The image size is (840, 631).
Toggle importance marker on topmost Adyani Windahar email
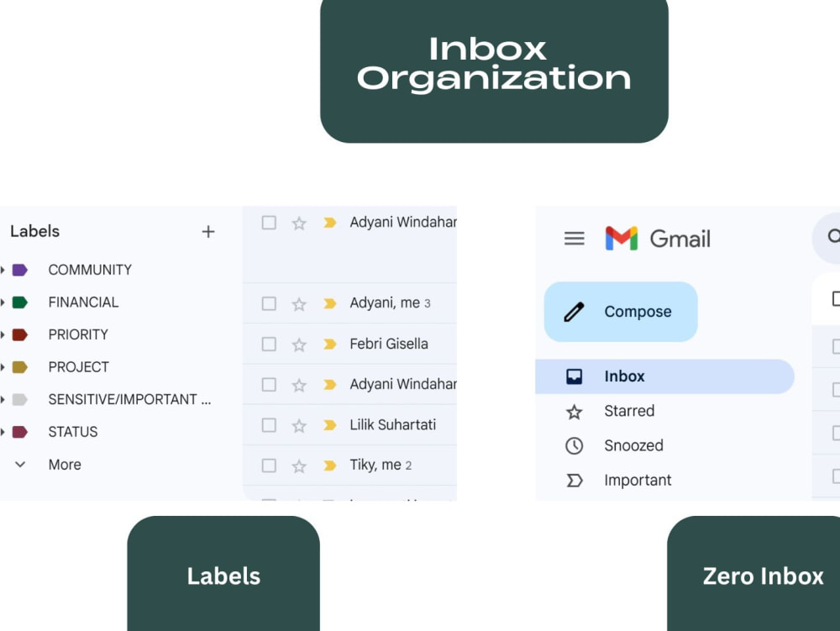(x=330, y=223)
